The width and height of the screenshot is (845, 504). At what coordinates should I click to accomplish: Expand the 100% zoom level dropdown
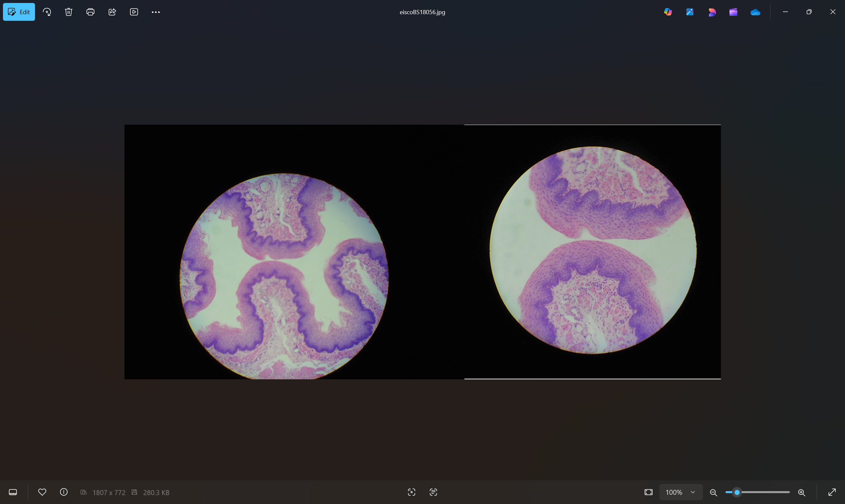coord(681,492)
